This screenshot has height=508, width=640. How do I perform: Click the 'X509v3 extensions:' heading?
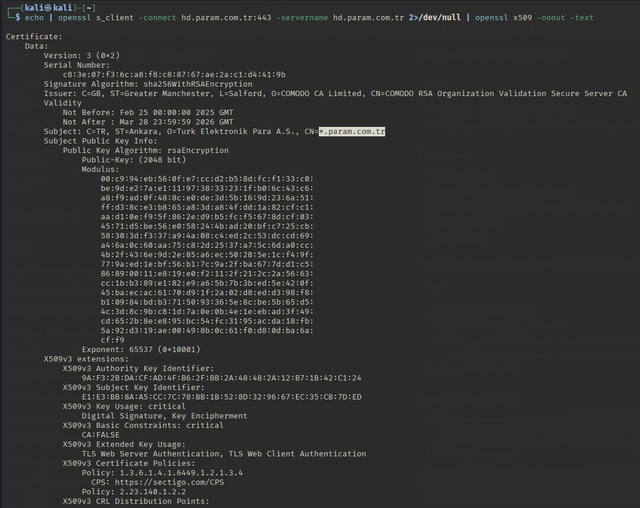point(86,359)
